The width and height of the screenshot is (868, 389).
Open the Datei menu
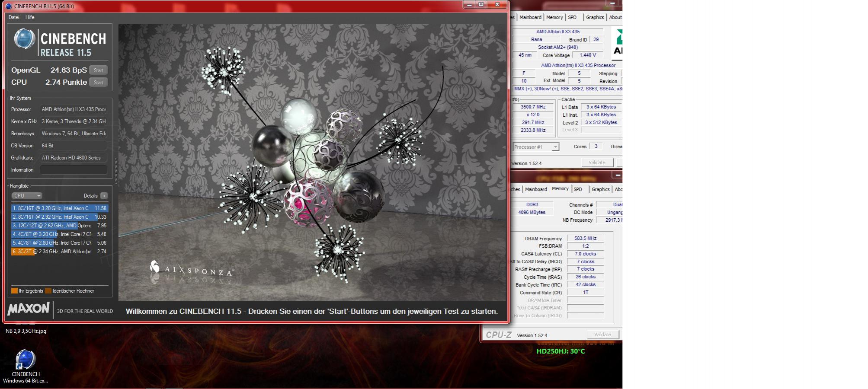14,17
